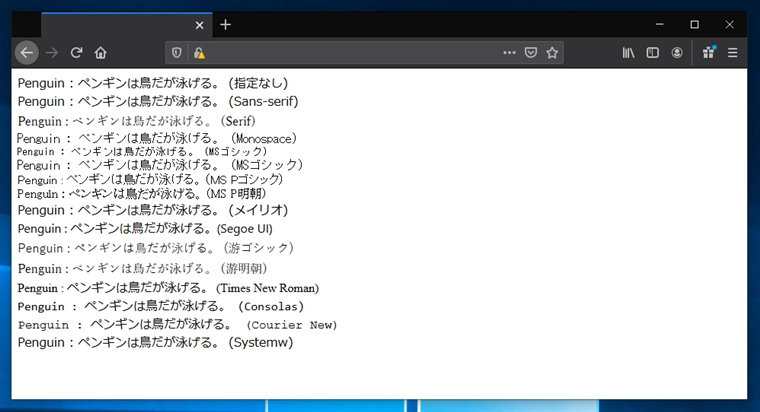
Task: Click the forward navigation arrow
Action: 52,53
